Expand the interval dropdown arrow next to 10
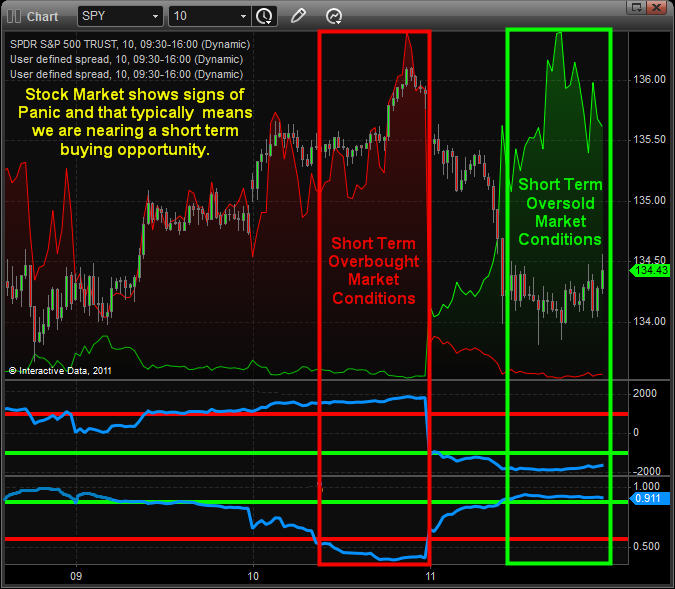 243,16
